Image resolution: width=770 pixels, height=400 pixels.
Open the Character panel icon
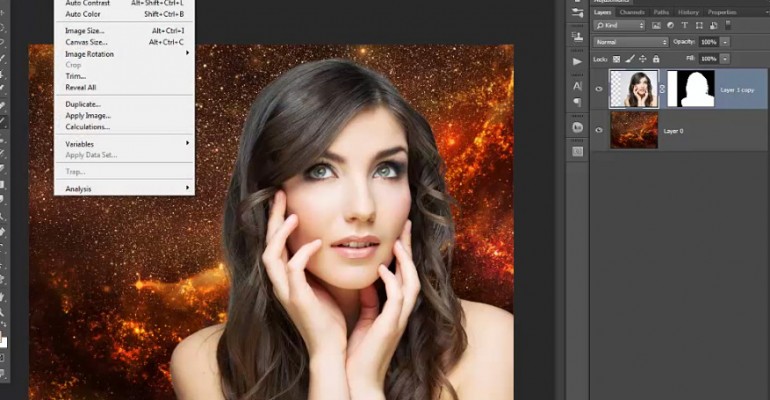(x=578, y=86)
